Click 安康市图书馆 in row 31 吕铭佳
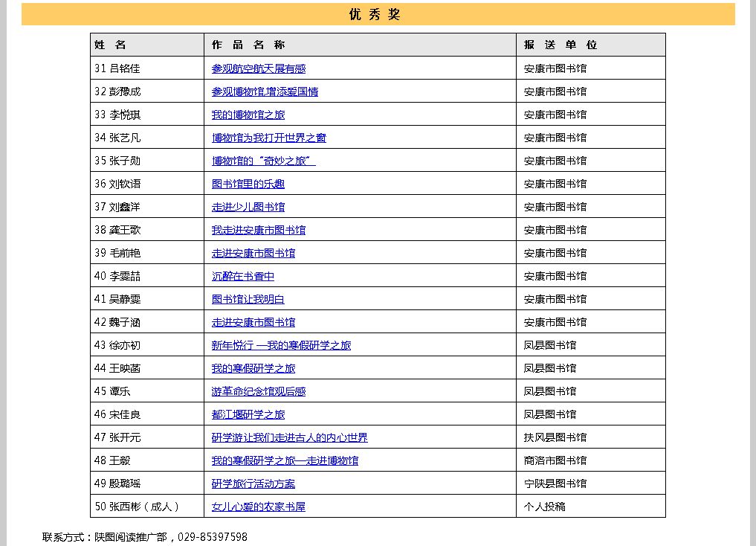The height and width of the screenshot is (546, 756). coord(555,68)
